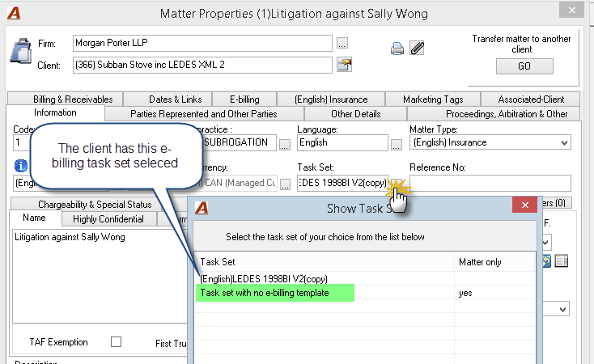Switch to Billing & Receivables tab

pos(66,99)
